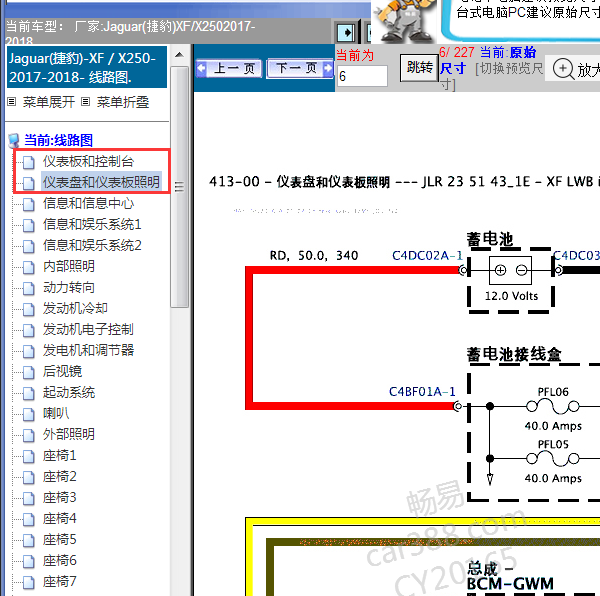Click page icon next to 起动系统

28,394
